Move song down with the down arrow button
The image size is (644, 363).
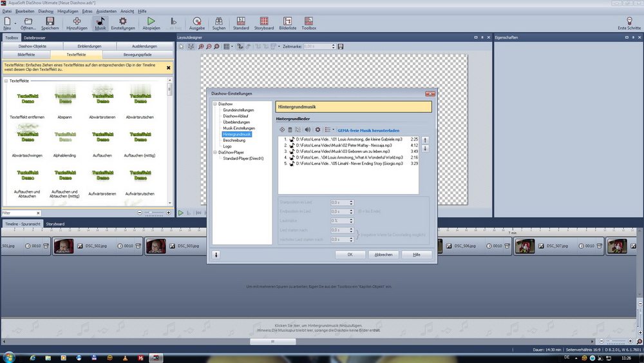[424, 148]
